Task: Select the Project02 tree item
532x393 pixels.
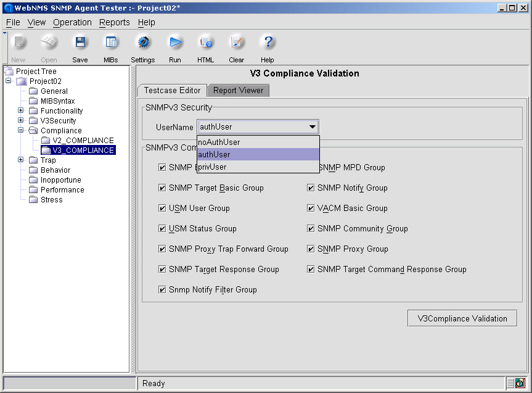Action: click(46, 81)
